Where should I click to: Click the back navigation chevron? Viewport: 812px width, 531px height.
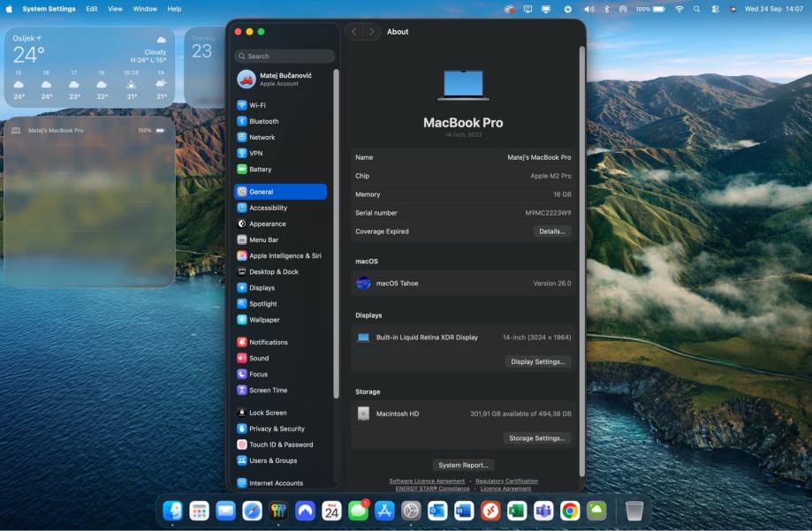coord(354,32)
